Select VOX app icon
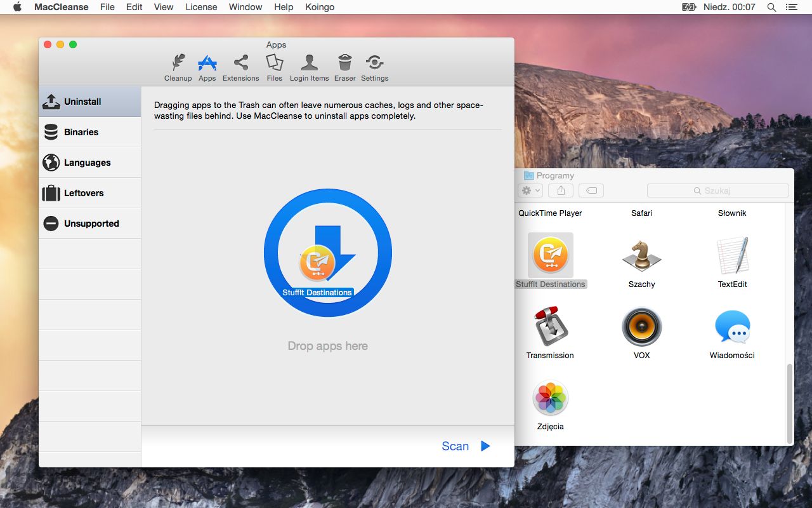Viewport: 812px width, 508px height. 642,327
